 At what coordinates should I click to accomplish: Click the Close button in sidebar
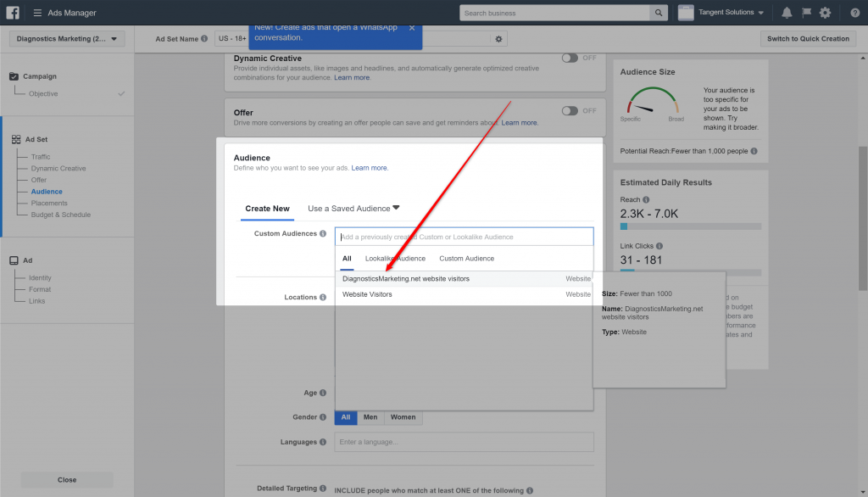coord(67,480)
